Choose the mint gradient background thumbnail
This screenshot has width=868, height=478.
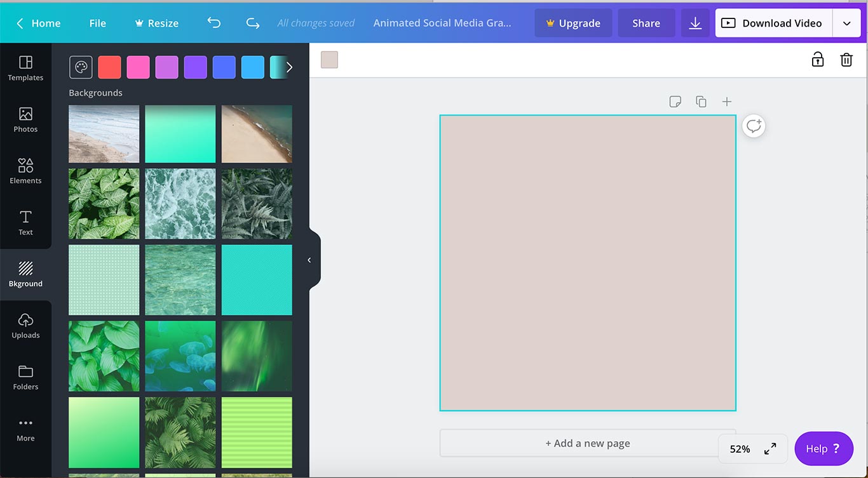point(180,134)
